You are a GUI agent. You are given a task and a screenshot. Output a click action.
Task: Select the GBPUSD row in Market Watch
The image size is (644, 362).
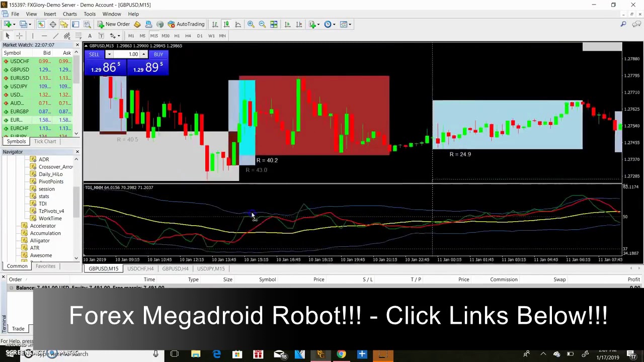(38, 70)
